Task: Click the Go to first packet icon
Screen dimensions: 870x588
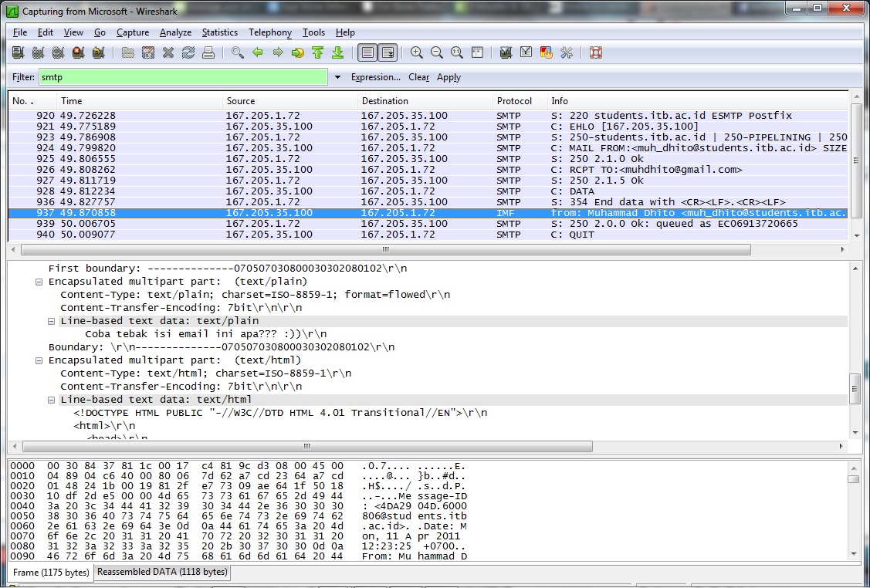Action: pos(317,53)
